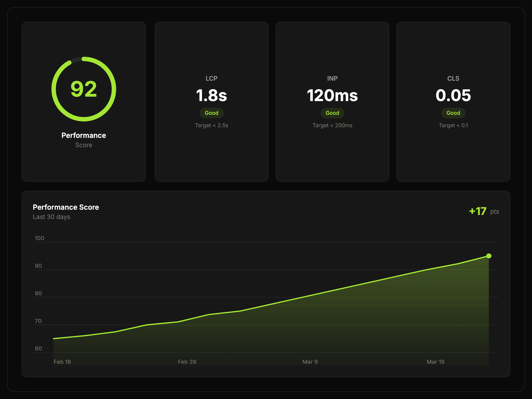Image resolution: width=532 pixels, height=399 pixels.
Task: Click the Good badge under CLS
Action: [x=453, y=113]
